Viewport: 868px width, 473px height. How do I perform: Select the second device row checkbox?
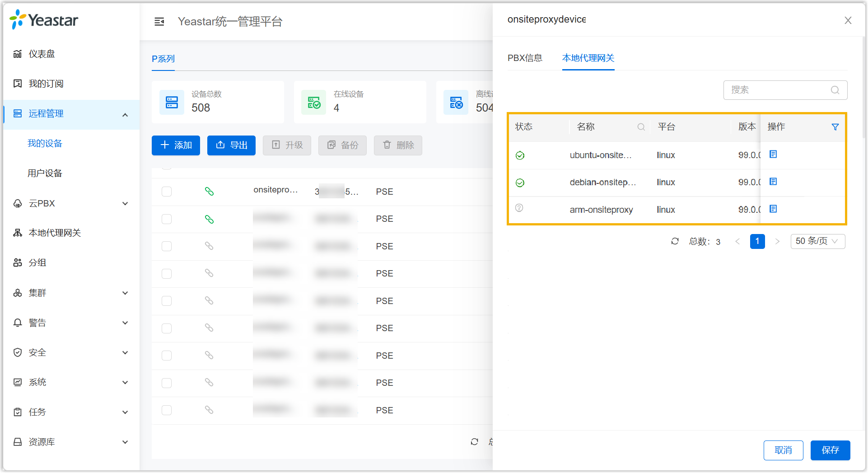(167, 219)
